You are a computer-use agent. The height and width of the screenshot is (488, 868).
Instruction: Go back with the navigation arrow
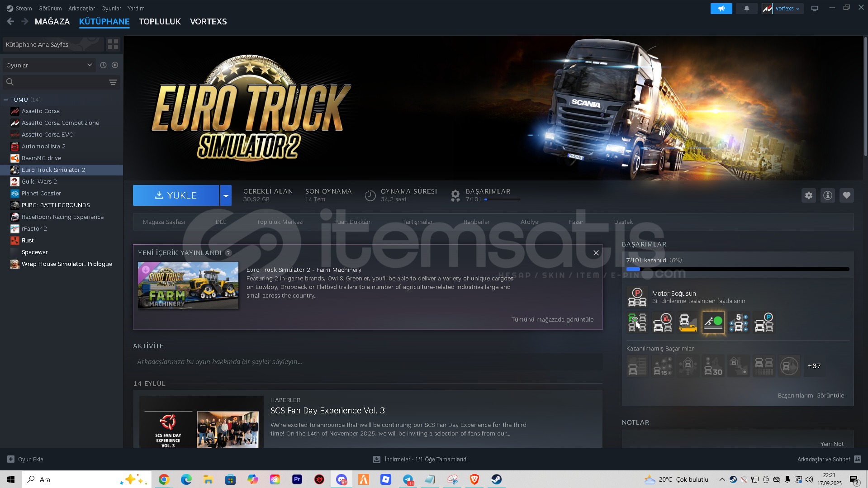(x=10, y=21)
